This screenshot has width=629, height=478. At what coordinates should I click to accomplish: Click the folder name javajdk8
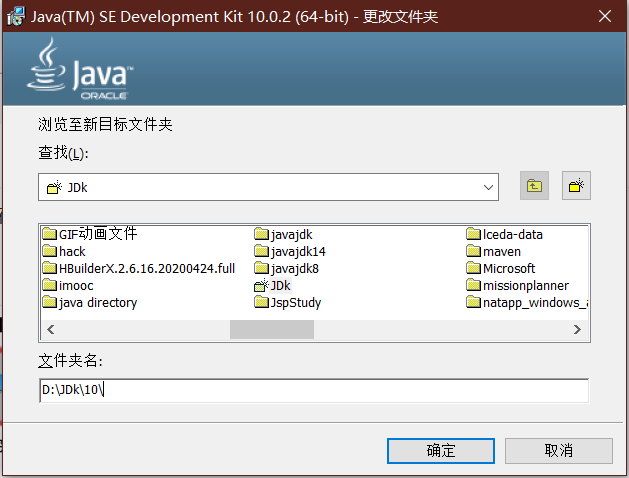click(295, 269)
